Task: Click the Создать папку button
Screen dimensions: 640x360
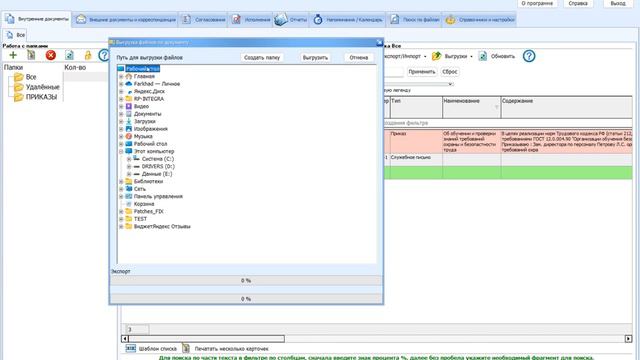Action: [262, 58]
